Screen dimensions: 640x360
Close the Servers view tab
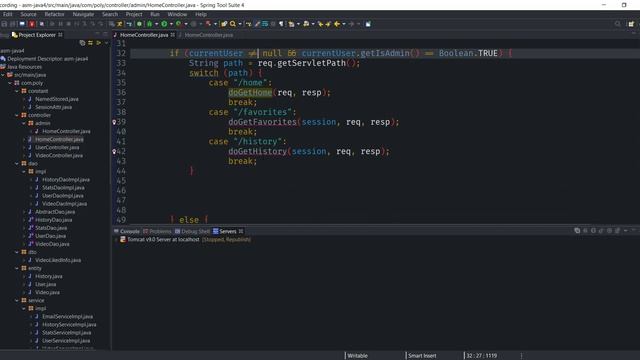241,231
